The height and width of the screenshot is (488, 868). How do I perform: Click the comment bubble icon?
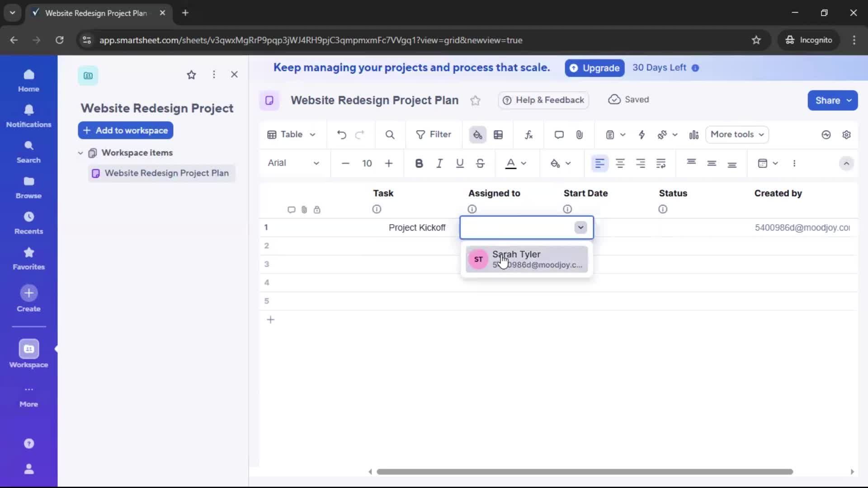[x=559, y=134]
